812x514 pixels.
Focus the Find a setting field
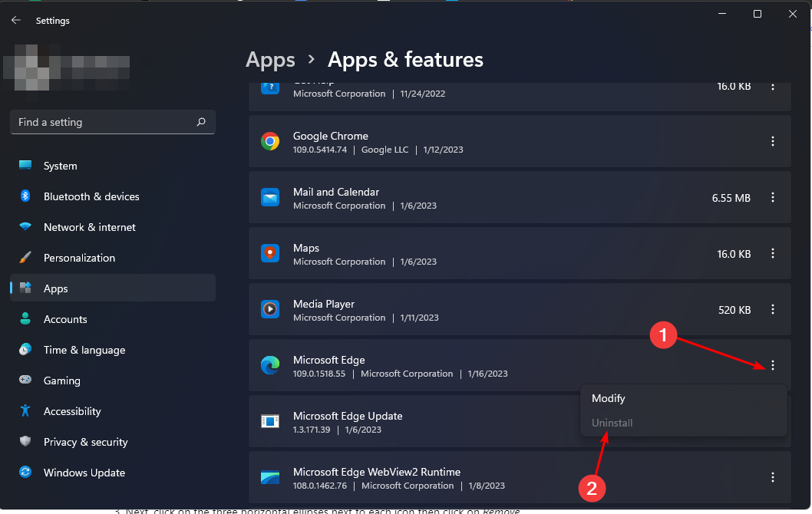pos(112,122)
